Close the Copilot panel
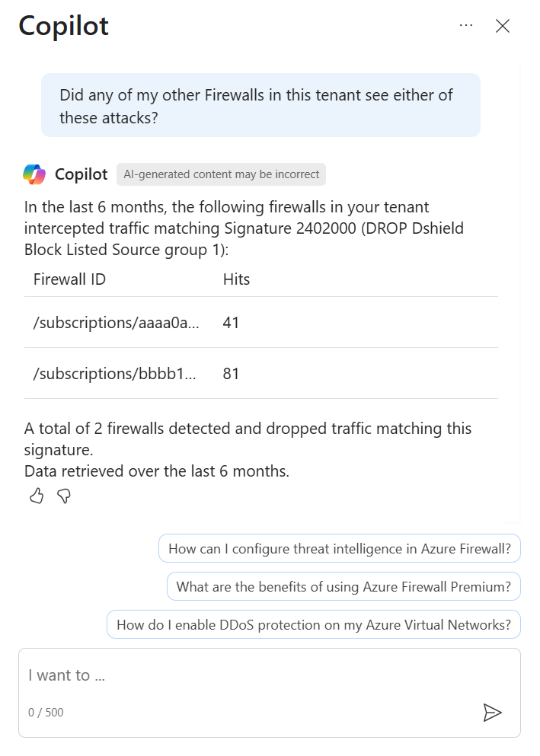Screen dimensions: 540x756 [503, 26]
